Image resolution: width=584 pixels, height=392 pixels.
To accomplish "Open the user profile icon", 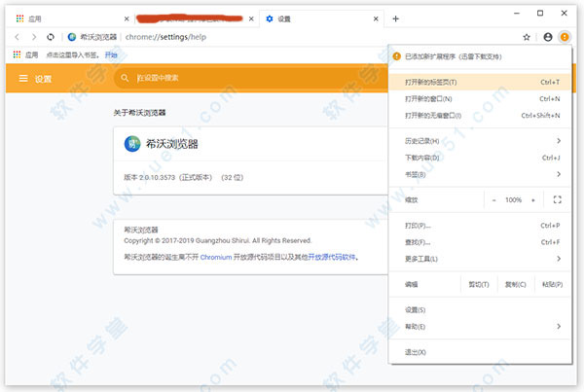I will pos(547,37).
